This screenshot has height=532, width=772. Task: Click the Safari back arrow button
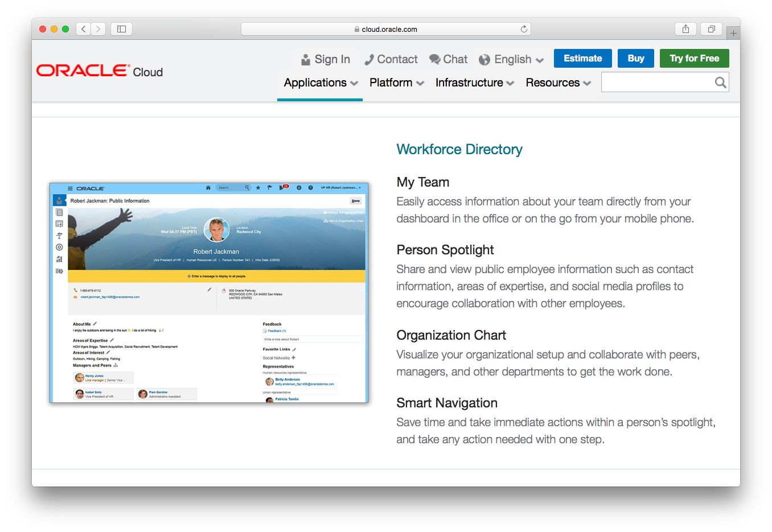(84, 29)
